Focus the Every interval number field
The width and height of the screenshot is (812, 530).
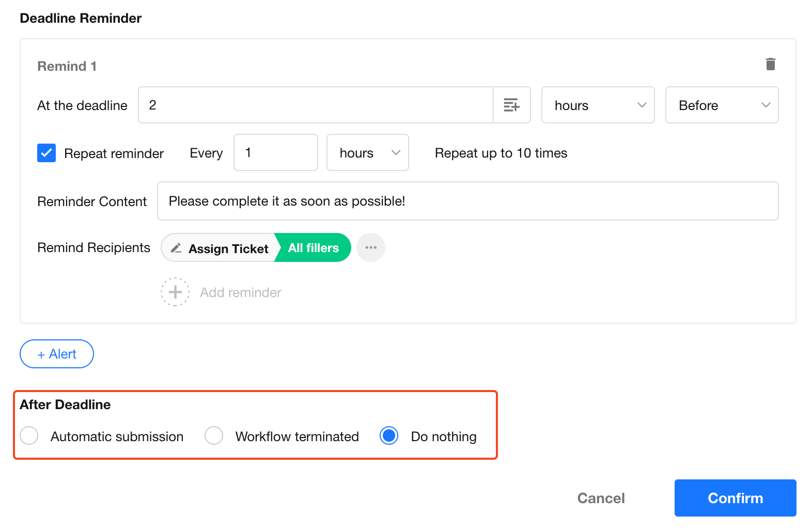(275, 153)
